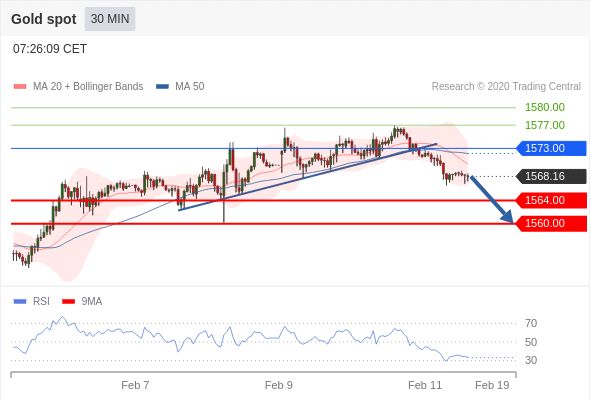This screenshot has width=590, height=400.
Task: Click the 30 MIN timeframe badge
Action: (x=110, y=19)
